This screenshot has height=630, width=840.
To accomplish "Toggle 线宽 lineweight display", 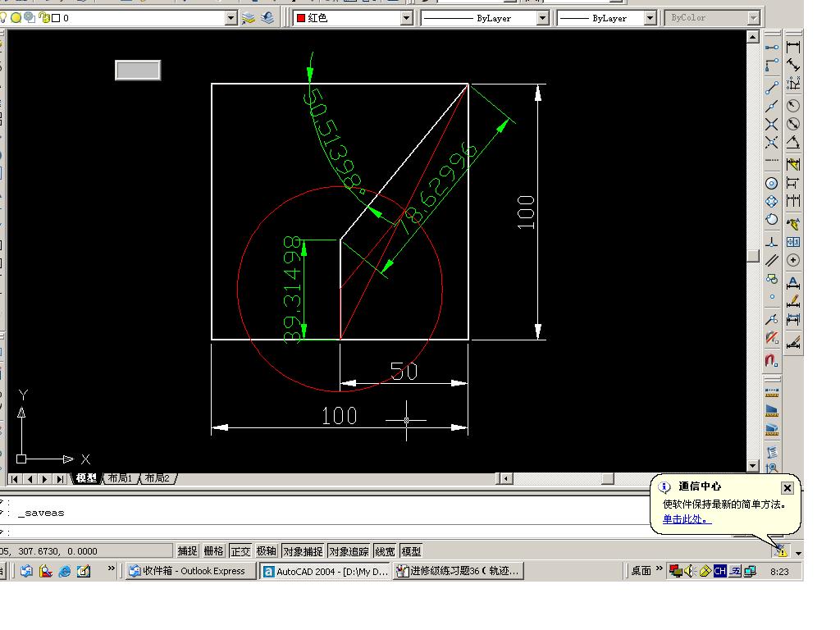I will (x=385, y=550).
